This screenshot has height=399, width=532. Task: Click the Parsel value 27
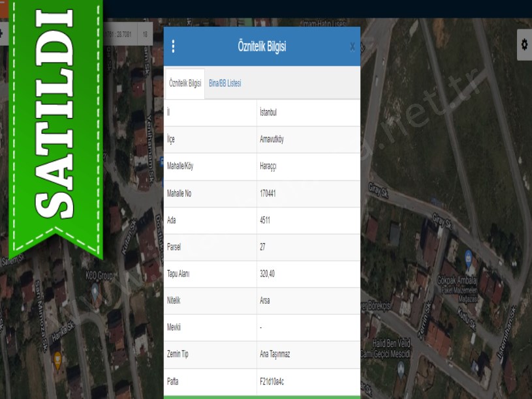coord(262,247)
